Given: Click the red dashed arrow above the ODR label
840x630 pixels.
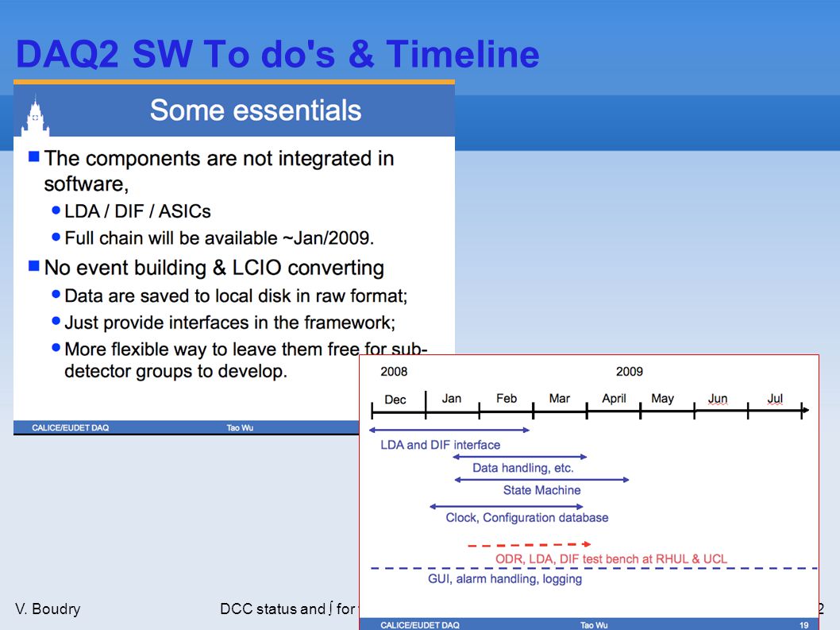Looking at the screenshot, I should 530,545.
